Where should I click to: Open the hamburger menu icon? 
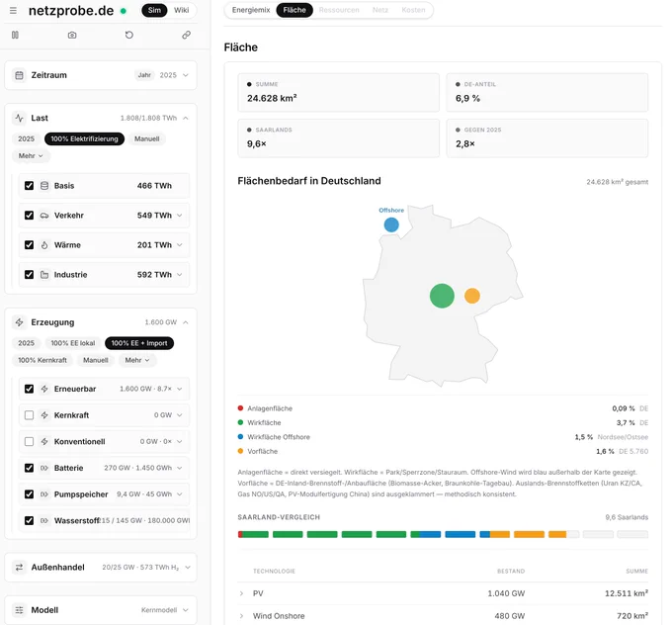(x=13, y=10)
